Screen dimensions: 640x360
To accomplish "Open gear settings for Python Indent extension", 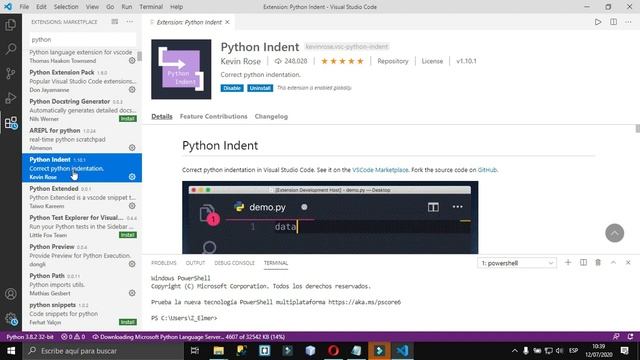I will tap(132, 177).
